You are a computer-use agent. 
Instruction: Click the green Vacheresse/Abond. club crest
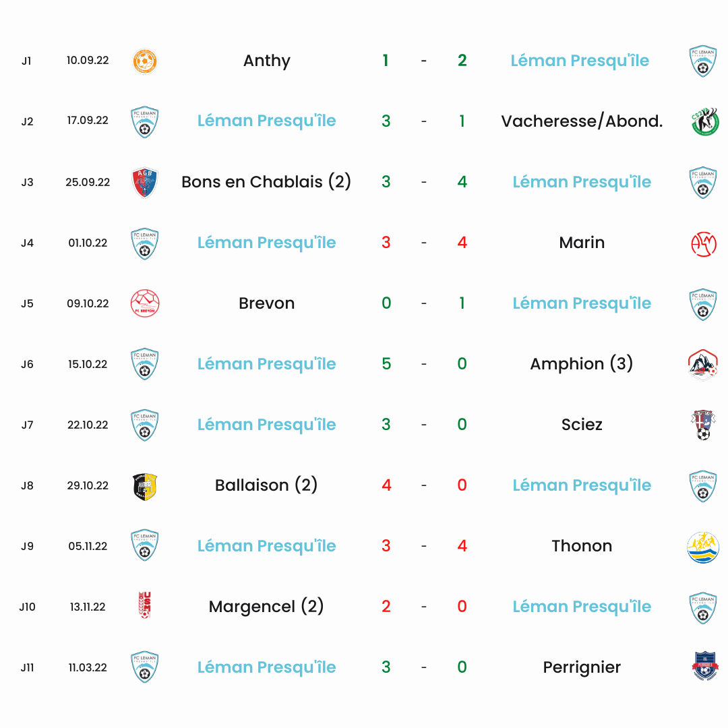click(x=704, y=121)
